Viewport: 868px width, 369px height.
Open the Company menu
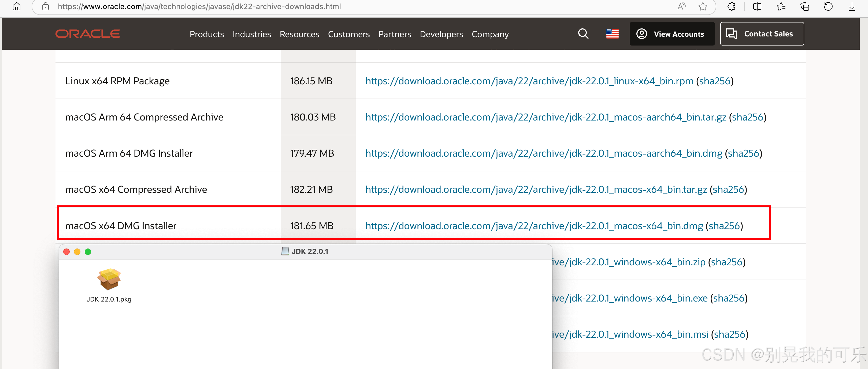coord(490,34)
